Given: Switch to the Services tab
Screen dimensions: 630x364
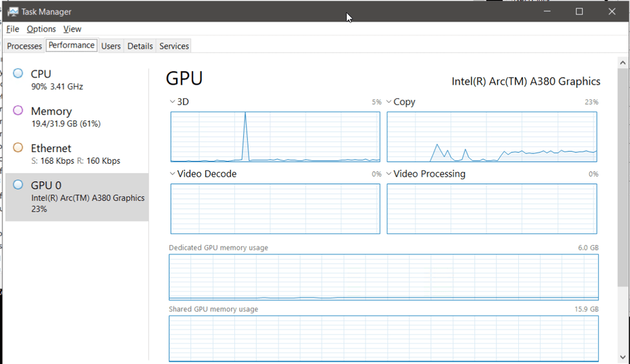Looking at the screenshot, I should click(174, 46).
